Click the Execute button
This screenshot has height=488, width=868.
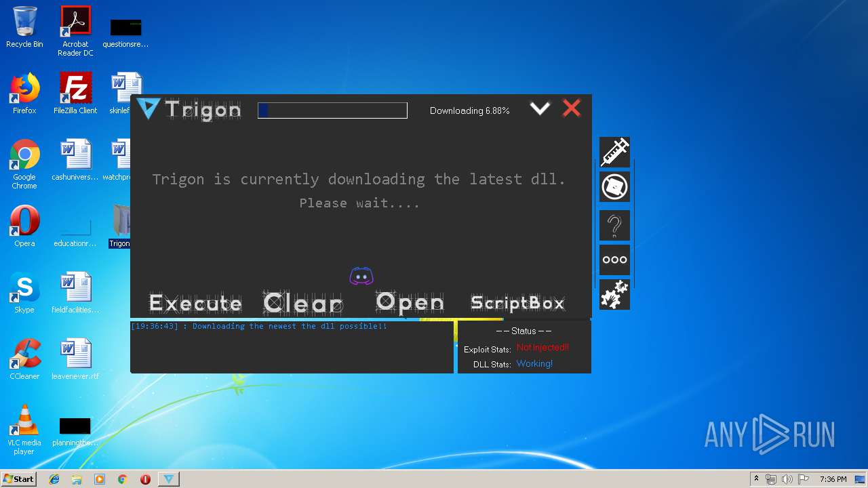pyautogui.click(x=195, y=303)
